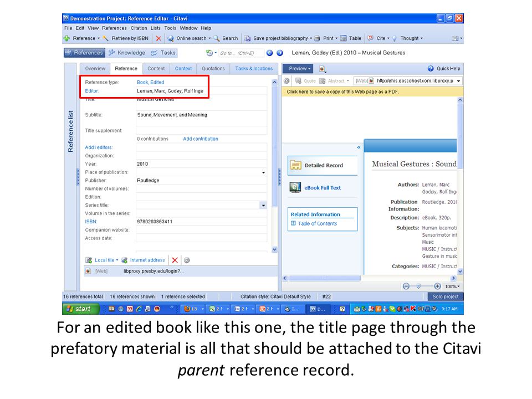Open the Table view icon
The image size is (532, 399).
[x=344, y=38]
